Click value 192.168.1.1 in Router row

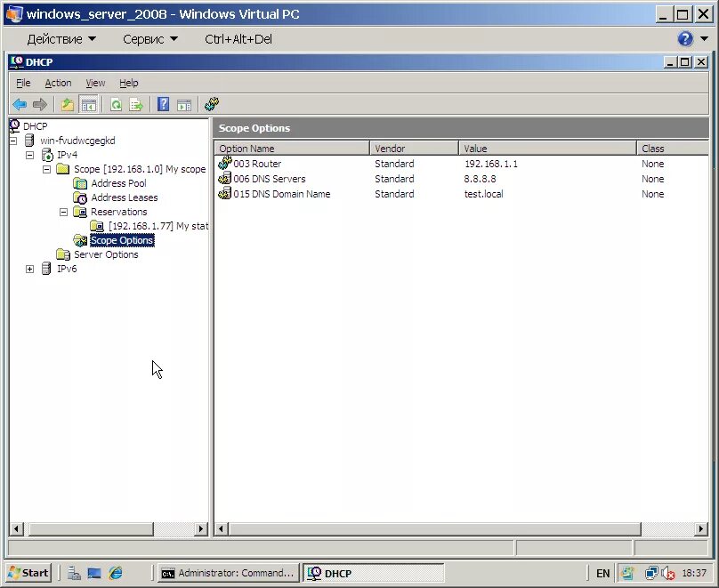pyautogui.click(x=491, y=164)
